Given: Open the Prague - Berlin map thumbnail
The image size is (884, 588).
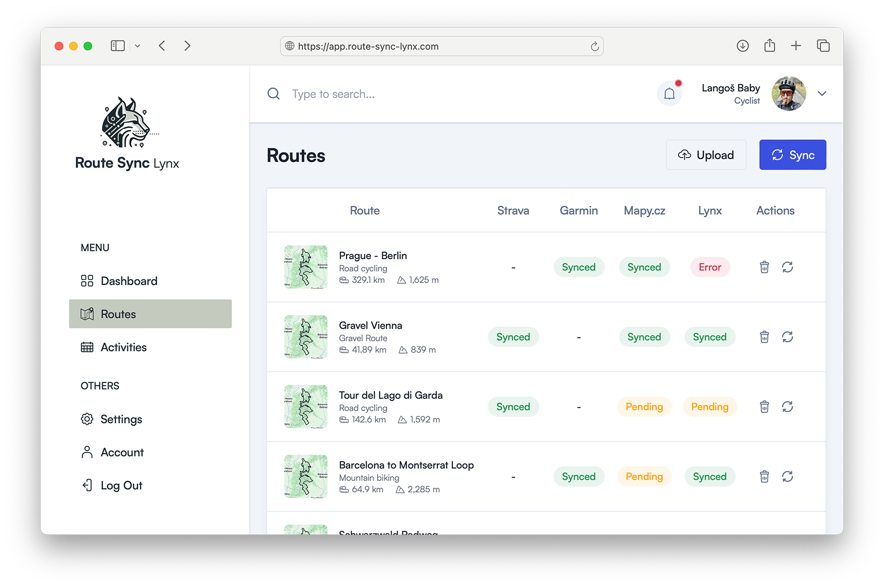Looking at the screenshot, I should pos(306,267).
